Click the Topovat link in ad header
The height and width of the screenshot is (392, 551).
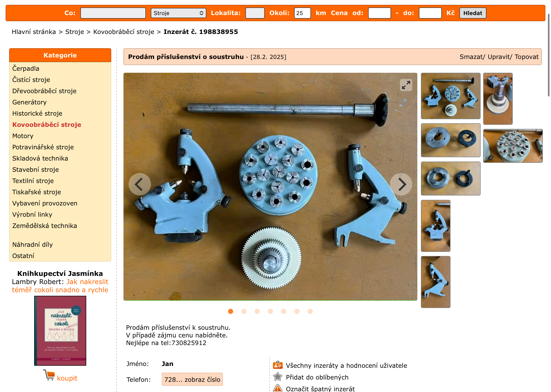527,57
